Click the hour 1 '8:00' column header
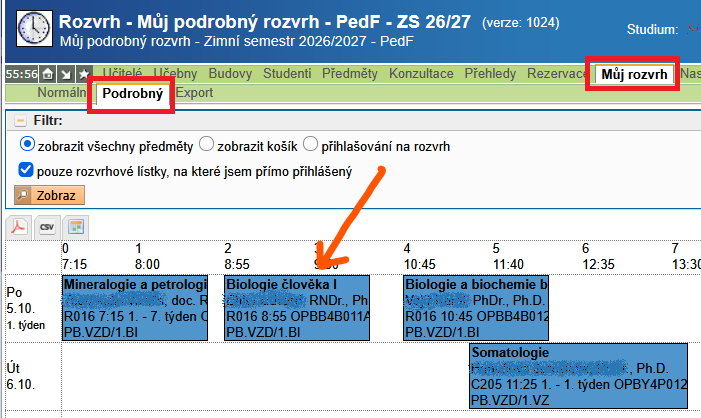The width and height of the screenshot is (701, 418). pos(147,256)
